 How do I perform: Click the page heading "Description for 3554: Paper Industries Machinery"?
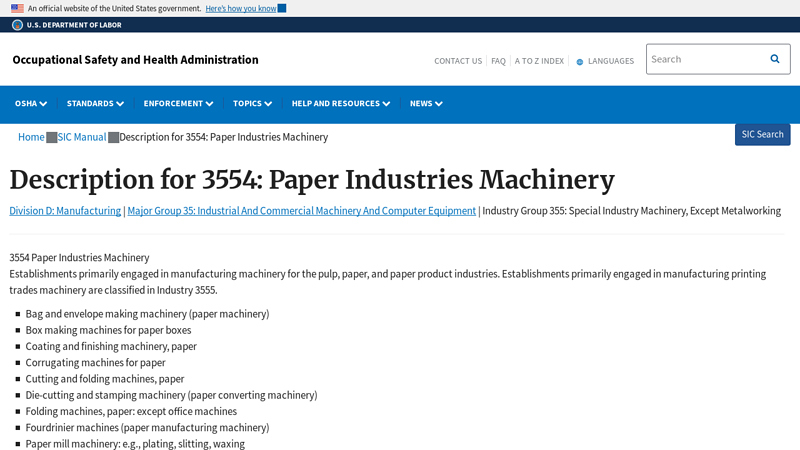(x=312, y=180)
